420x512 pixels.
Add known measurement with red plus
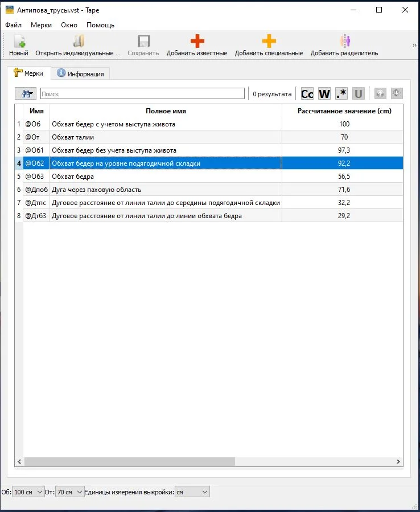197,42
